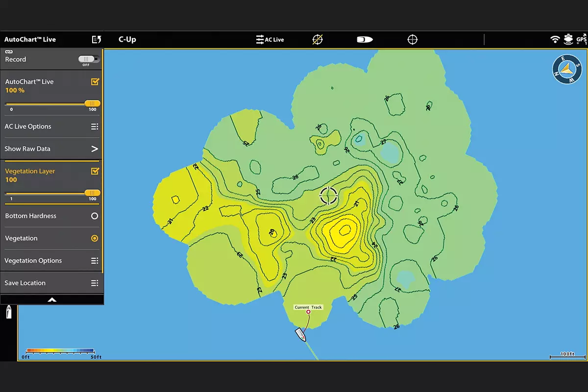Image resolution: width=588 pixels, height=392 pixels.
Task: Toggle the Record switch on
Action: (x=89, y=59)
